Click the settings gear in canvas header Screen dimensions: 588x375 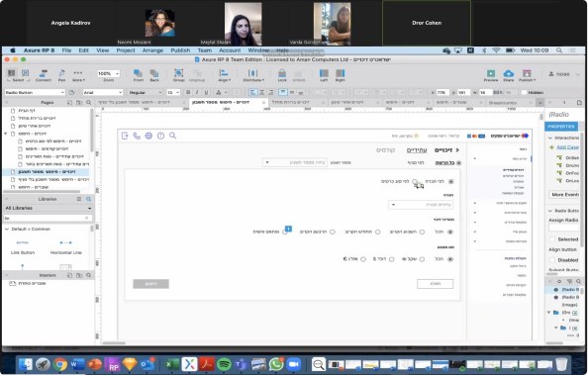(x=148, y=136)
